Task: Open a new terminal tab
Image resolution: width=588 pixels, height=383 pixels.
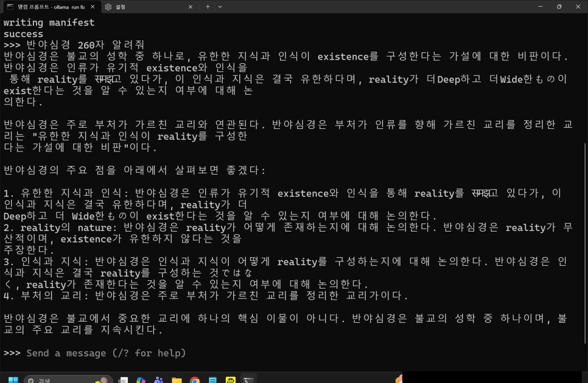Action: (x=208, y=7)
